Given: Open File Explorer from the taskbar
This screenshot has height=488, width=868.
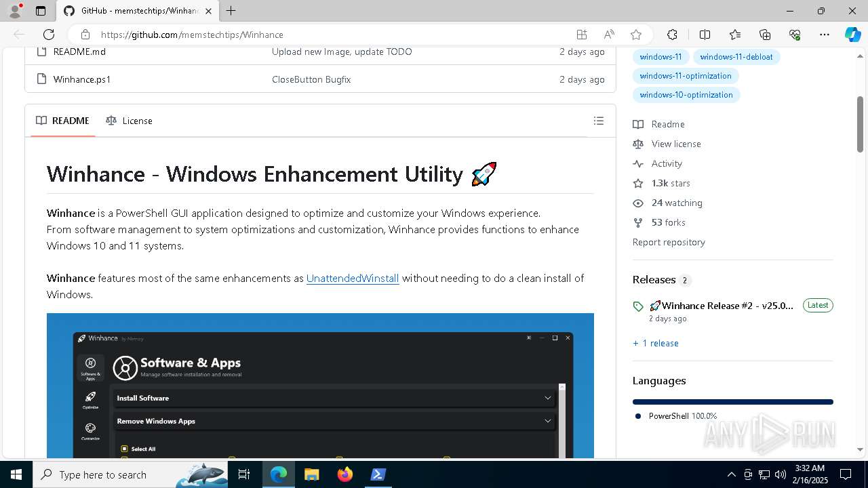Looking at the screenshot, I should point(311,474).
